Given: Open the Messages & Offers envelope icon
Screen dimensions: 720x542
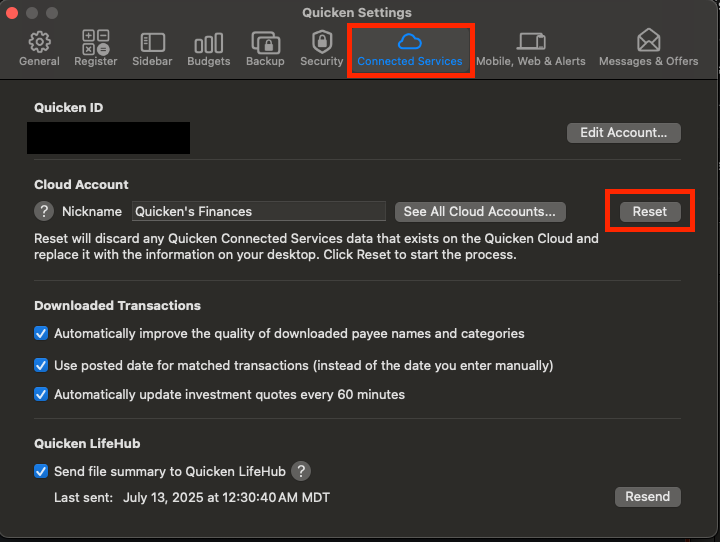Looking at the screenshot, I should click(648, 40).
